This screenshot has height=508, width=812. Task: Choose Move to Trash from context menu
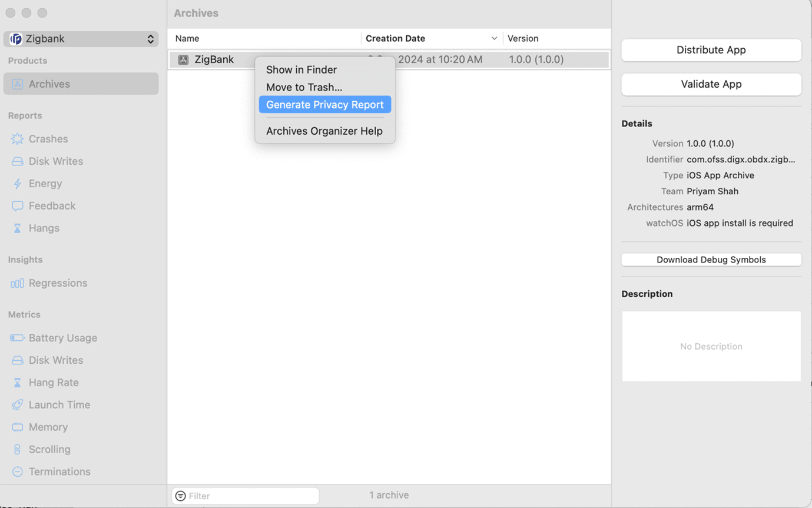(325, 87)
